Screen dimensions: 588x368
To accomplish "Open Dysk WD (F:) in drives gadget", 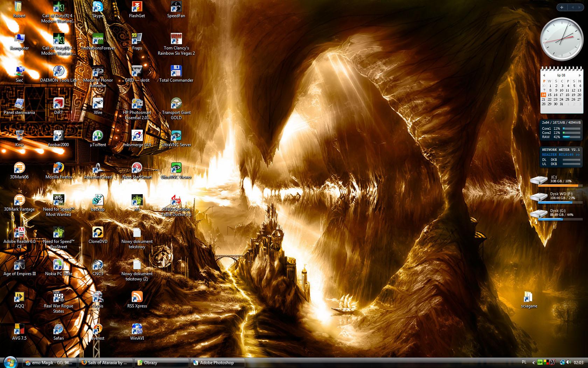I will coord(556,198).
